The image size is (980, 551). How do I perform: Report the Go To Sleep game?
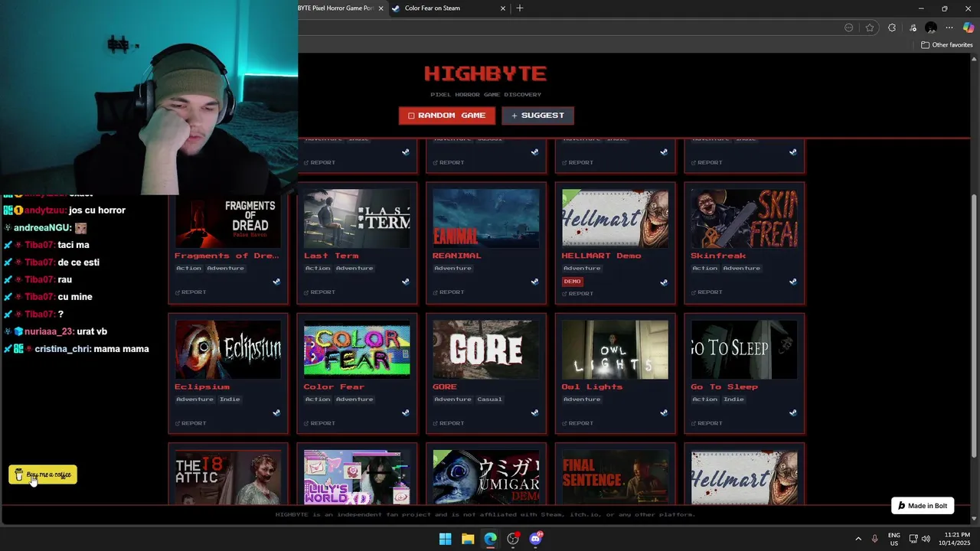[707, 423]
